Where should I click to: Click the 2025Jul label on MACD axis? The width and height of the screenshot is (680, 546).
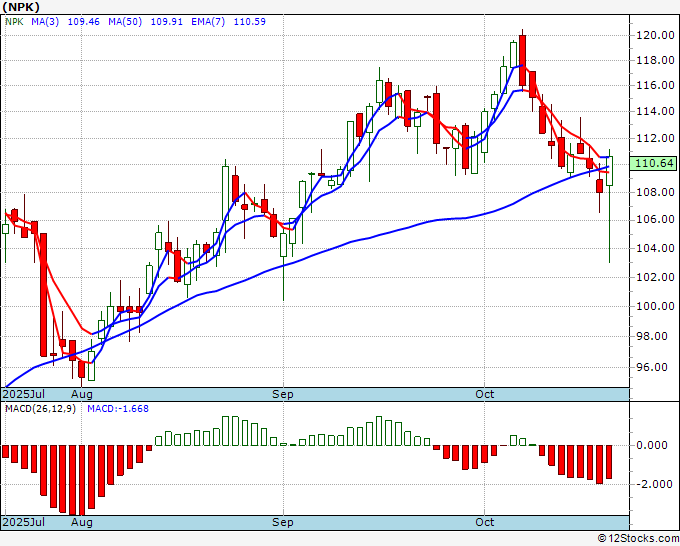(24, 523)
